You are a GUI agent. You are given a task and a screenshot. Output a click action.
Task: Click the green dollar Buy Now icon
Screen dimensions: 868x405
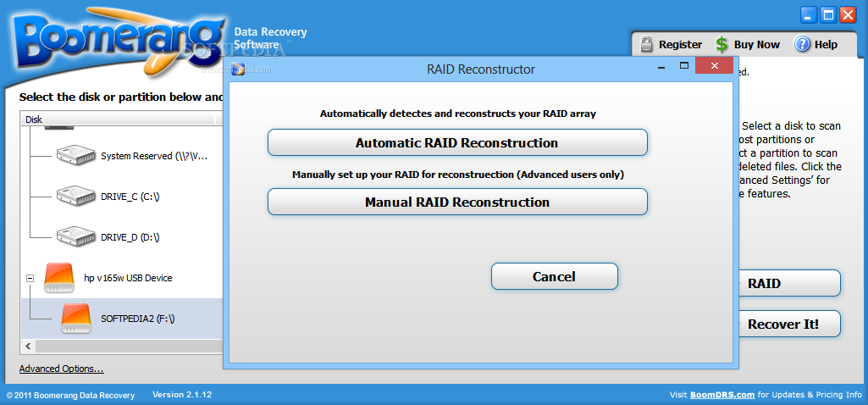tap(721, 44)
